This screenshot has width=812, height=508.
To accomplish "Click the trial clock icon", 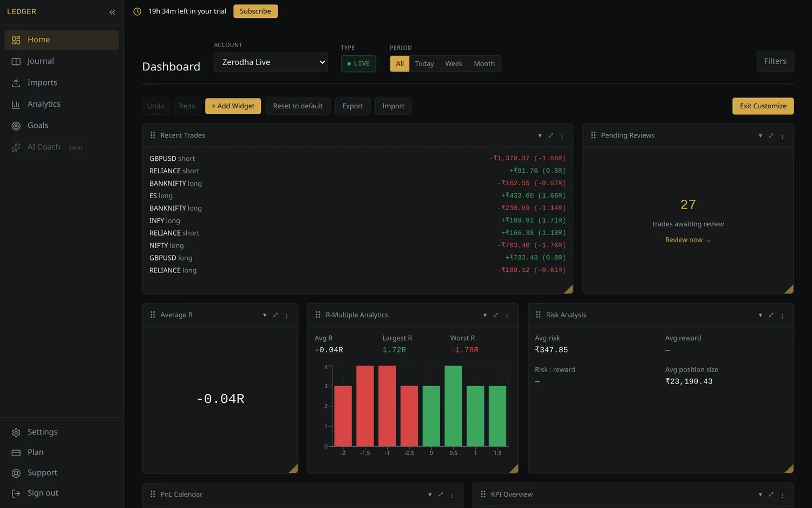I will pyautogui.click(x=137, y=11).
